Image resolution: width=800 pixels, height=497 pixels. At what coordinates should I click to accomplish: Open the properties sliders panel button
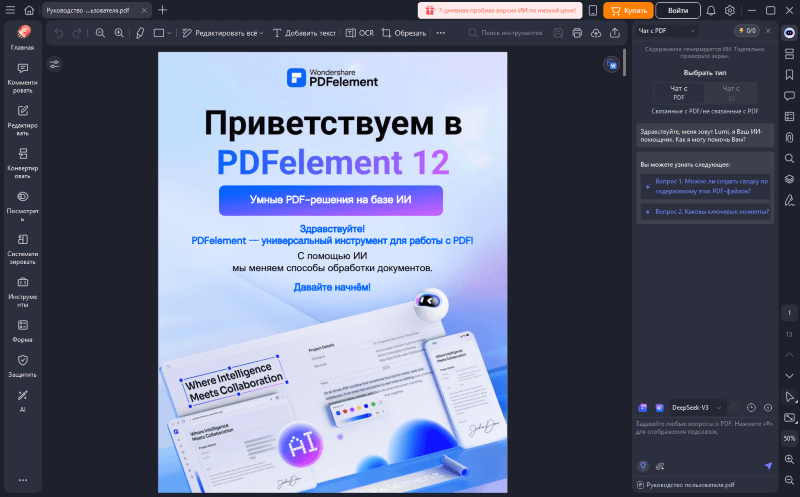tap(54, 64)
